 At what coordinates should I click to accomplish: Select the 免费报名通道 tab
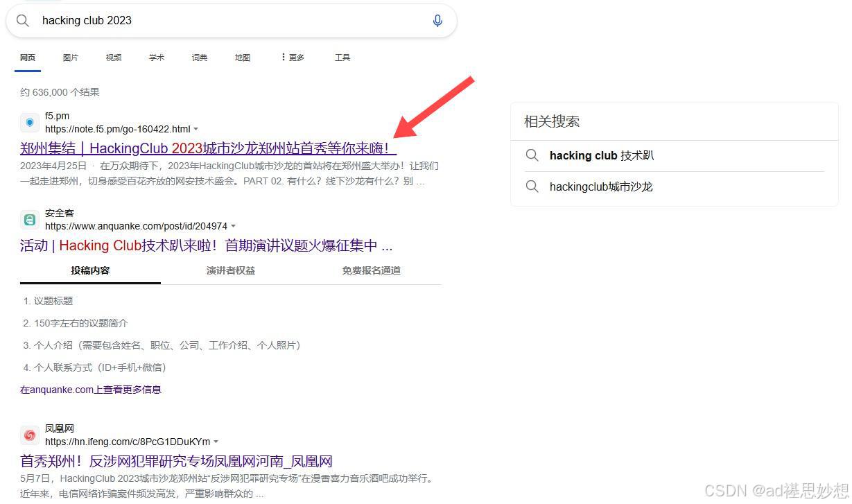coord(372,270)
